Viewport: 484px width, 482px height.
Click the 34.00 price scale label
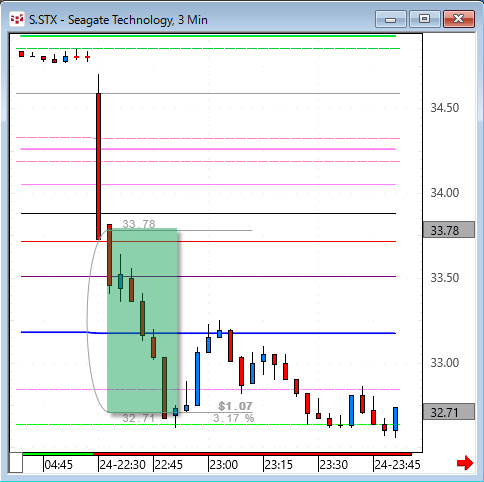tap(445, 193)
